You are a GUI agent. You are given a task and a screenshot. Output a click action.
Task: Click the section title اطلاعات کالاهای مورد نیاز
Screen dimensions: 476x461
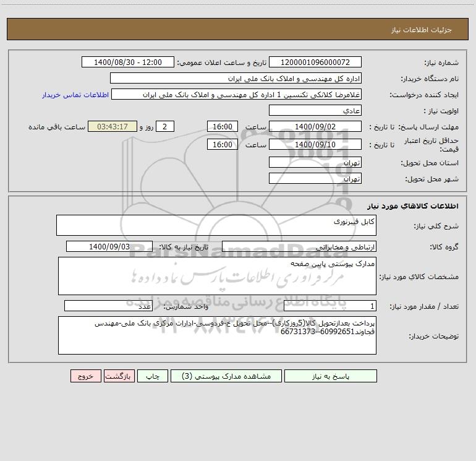click(412, 206)
